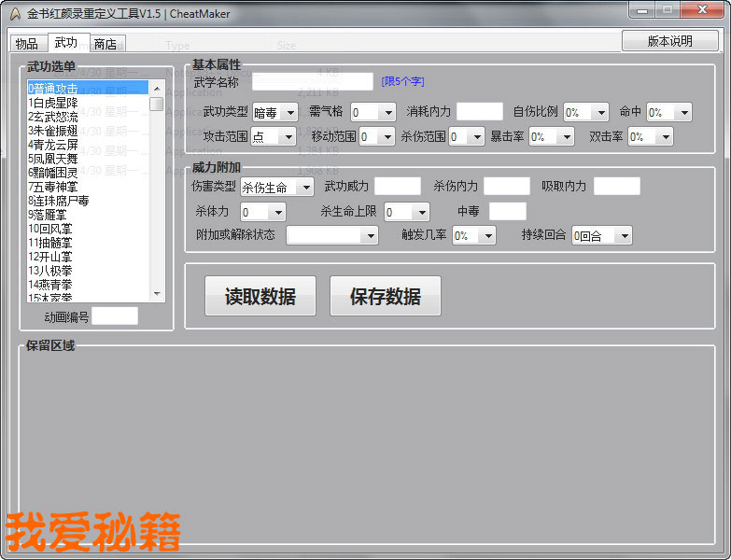This screenshot has width=731, height=560.
Task: Focus the 武功威力 input field
Action: pos(398,186)
